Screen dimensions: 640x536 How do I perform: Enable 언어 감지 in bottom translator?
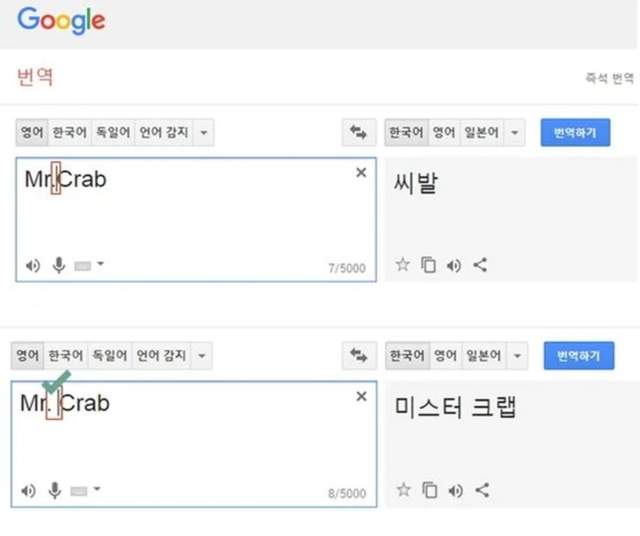pyautogui.click(x=162, y=355)
